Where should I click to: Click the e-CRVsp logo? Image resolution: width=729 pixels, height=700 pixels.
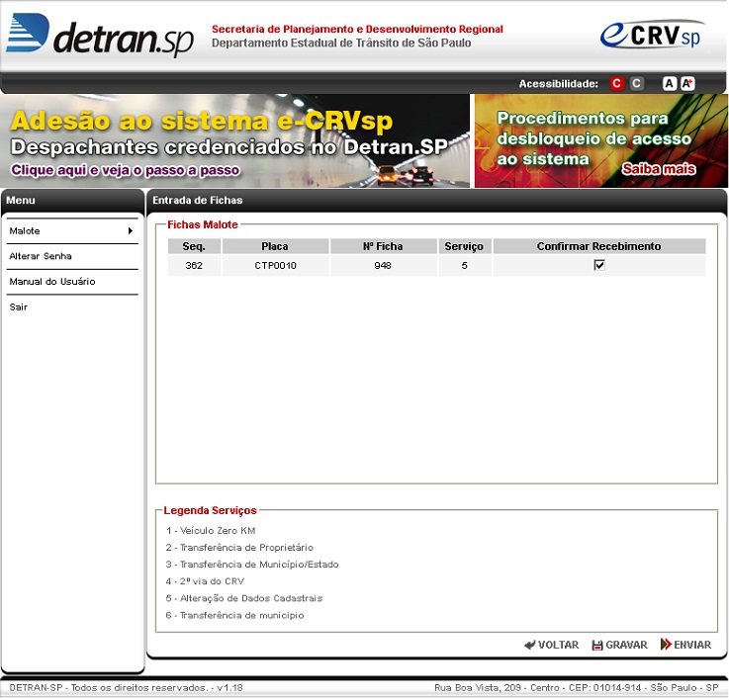pos(652,35)
